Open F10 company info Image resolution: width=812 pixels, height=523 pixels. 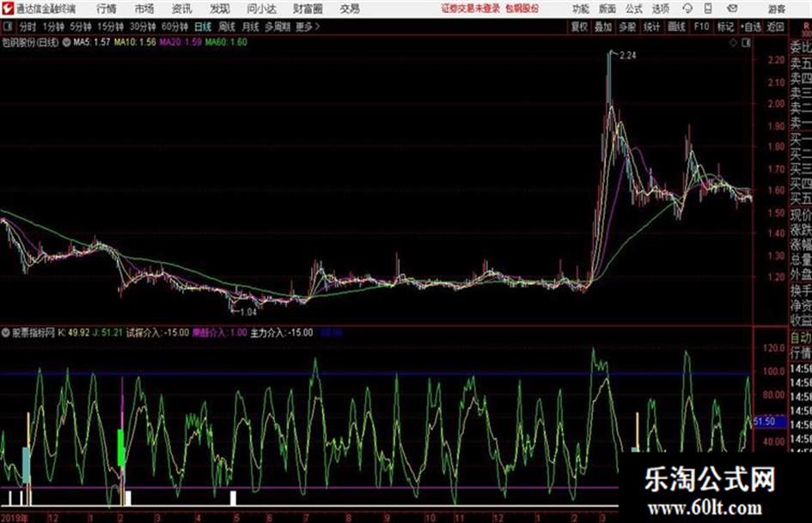pyautogui.click(x=701, y=27)
